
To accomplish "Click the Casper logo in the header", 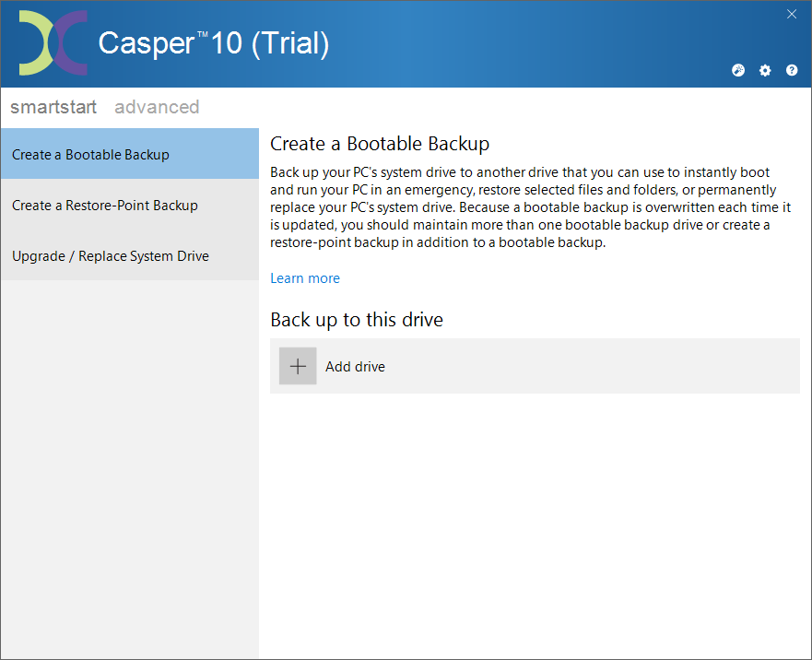I will [x=53, y=43].
